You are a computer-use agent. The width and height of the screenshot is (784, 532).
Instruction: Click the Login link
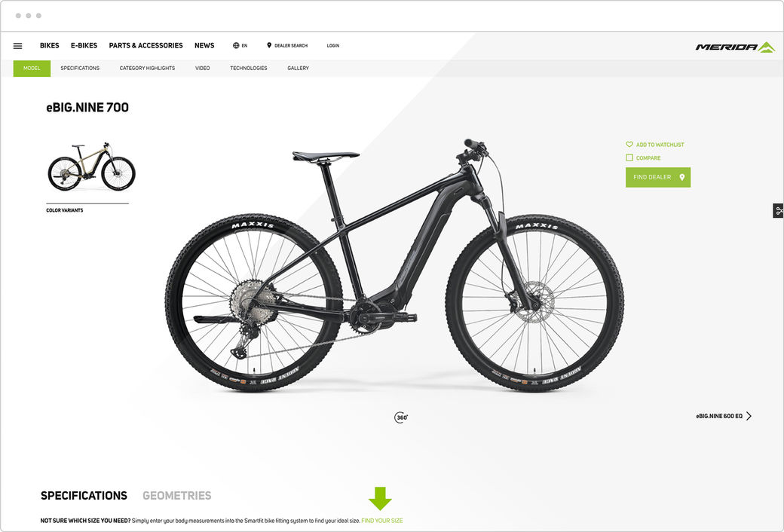coord(333,45)
